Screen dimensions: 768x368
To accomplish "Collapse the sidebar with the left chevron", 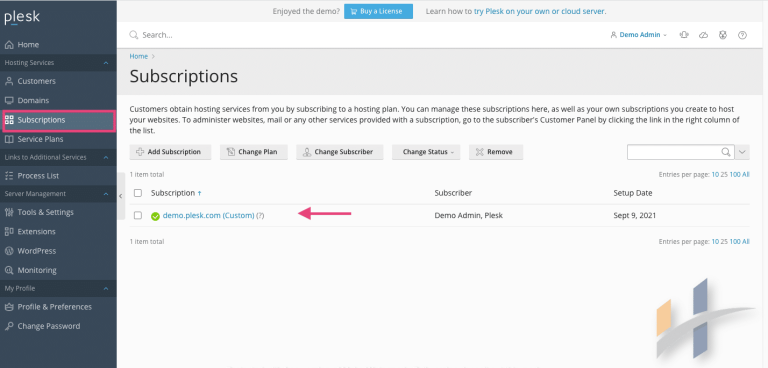I will [x=120, y=196].
